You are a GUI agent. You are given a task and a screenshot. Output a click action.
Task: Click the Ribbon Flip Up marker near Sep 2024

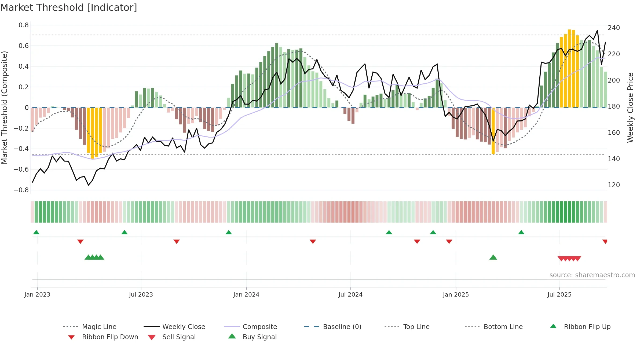click(389, 232)
